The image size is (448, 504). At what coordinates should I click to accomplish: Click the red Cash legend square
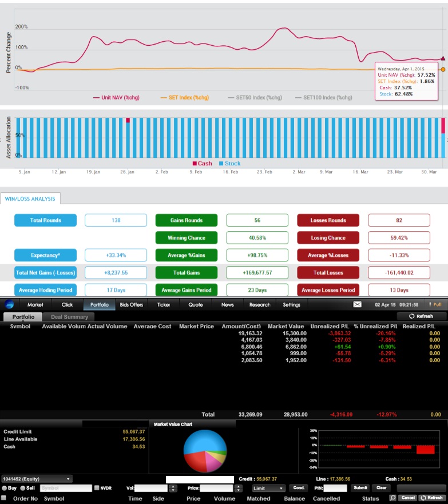click(195, 163)
